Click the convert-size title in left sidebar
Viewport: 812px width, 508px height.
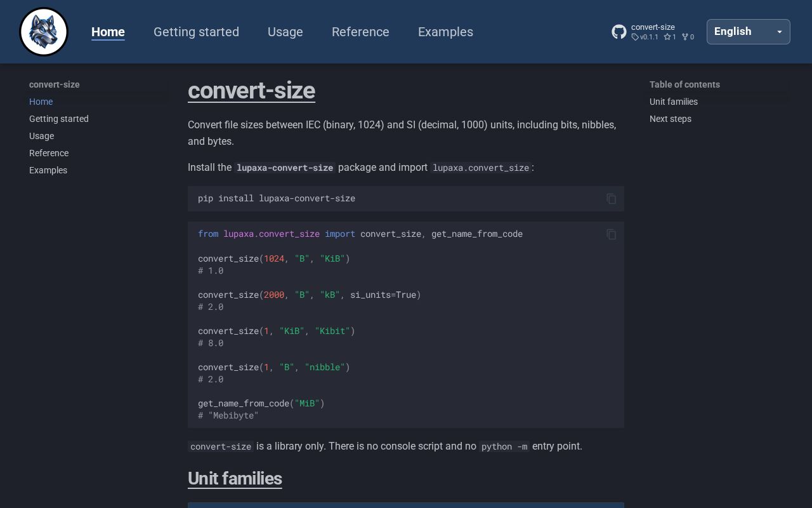(55, 84)
